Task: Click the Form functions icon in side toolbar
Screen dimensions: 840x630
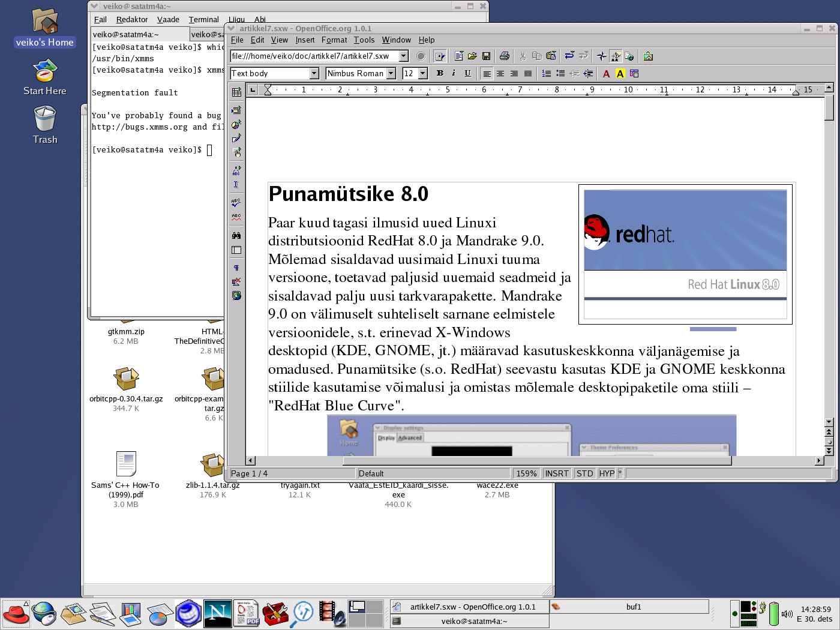Action: coord(236,152)
